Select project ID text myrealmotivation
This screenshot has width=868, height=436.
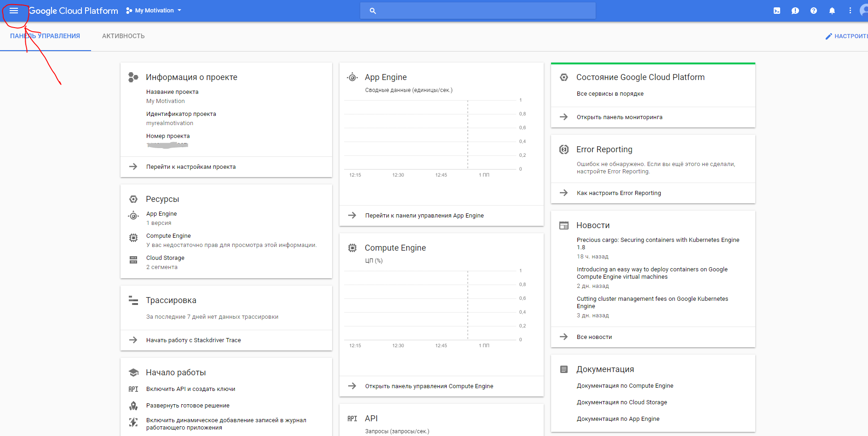pyautogui.click(x=170, y=123)
